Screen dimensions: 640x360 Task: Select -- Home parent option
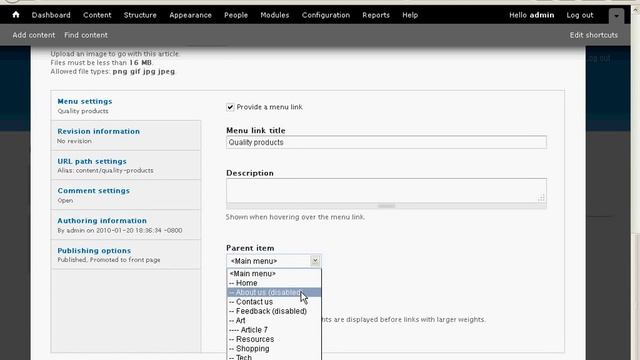[274, 283]
